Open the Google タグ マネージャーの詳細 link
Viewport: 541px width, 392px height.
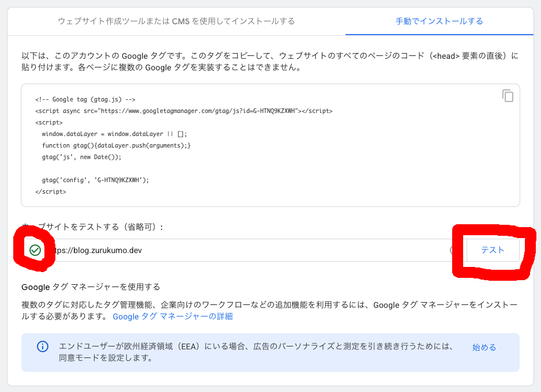tap(173, 316)
